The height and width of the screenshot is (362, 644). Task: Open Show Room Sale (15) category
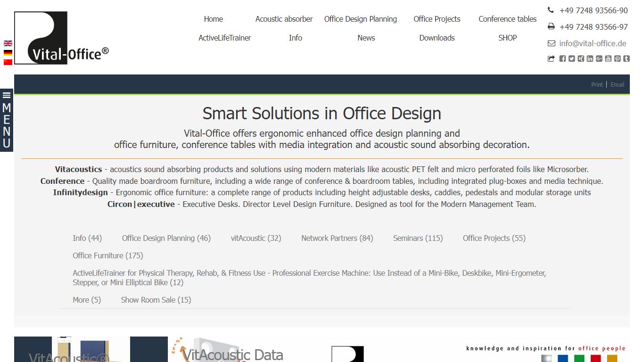click(156, 300)
